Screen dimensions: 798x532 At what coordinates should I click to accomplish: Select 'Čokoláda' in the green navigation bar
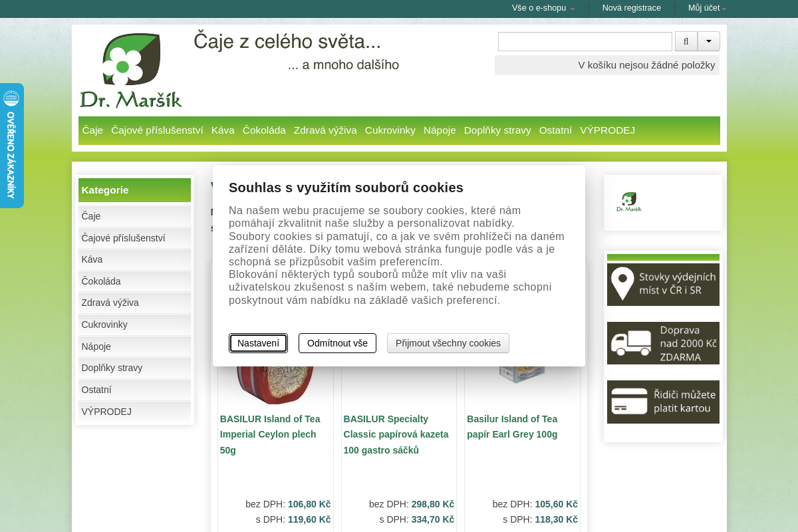pos(264,130)
